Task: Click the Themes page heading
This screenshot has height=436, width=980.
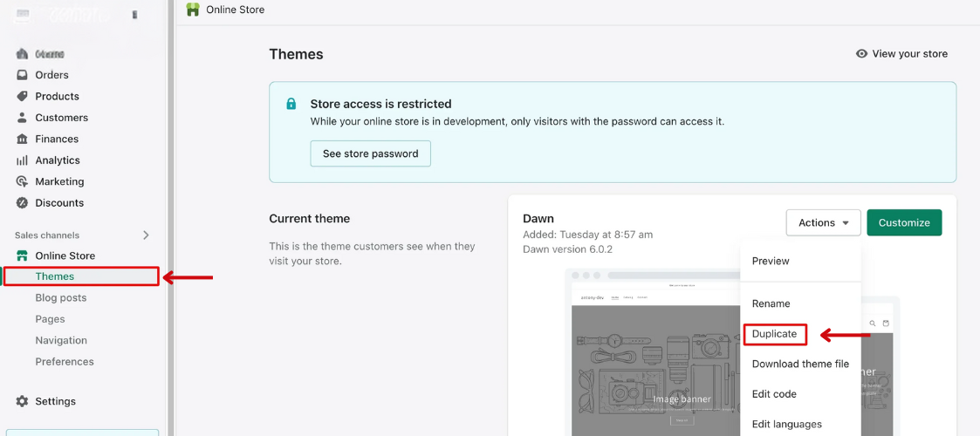Action: 296,54
